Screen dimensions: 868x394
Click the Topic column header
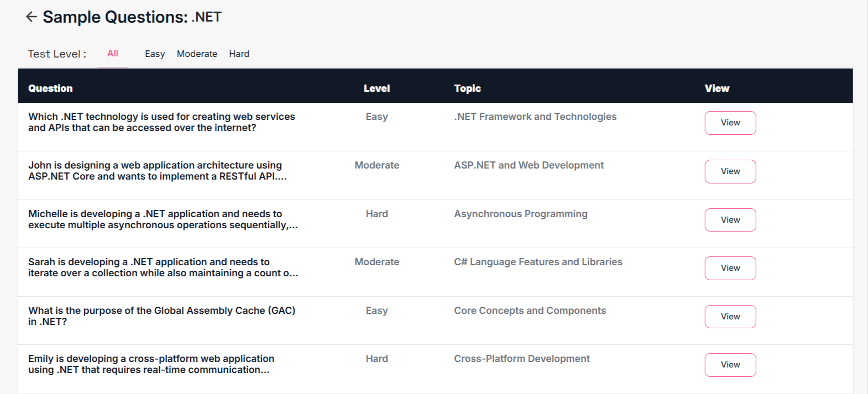[x=467, y=88]
